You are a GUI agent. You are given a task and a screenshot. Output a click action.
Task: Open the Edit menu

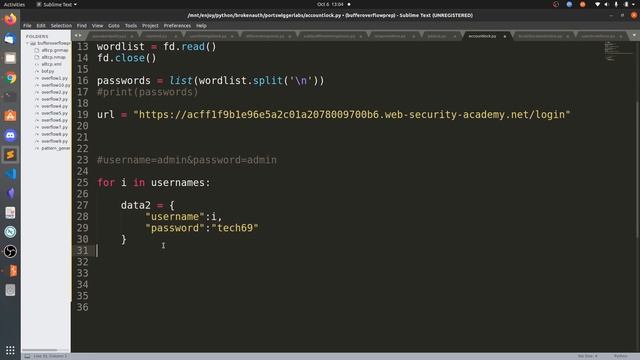pos(41,25)
